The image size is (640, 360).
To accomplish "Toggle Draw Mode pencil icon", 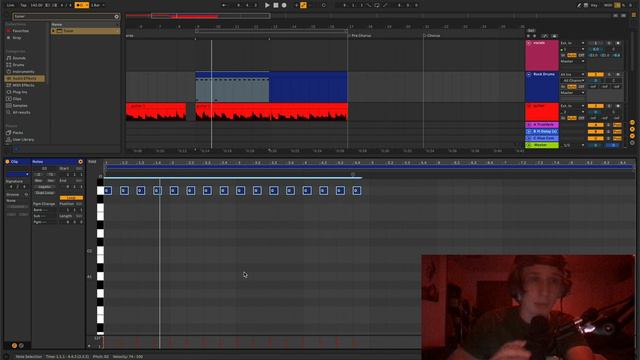I will pos(578,5).
